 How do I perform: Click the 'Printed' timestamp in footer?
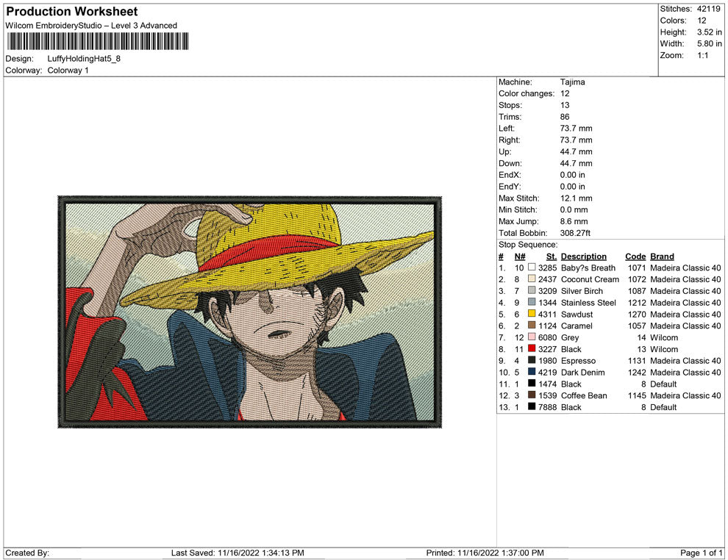coord(485,553)
